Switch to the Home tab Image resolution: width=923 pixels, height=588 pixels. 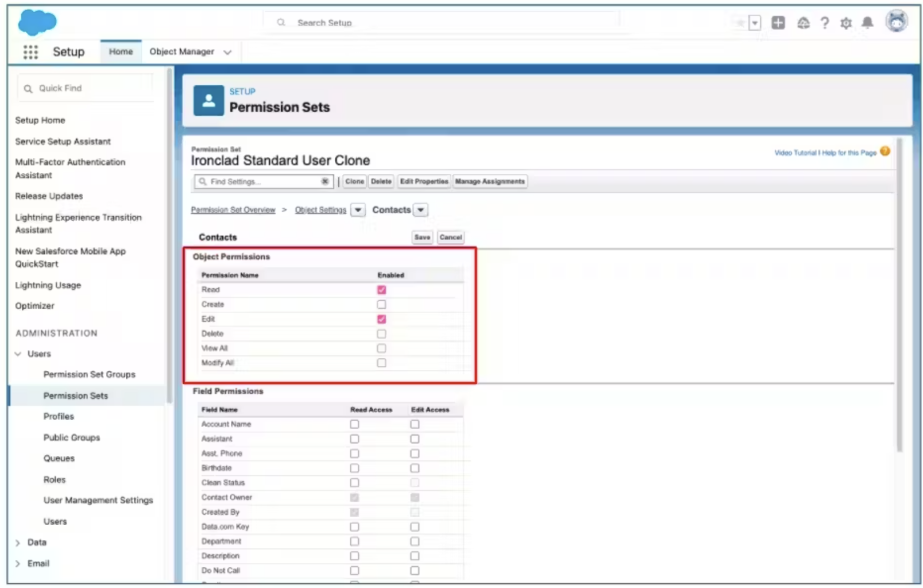[x=121, y=51]
